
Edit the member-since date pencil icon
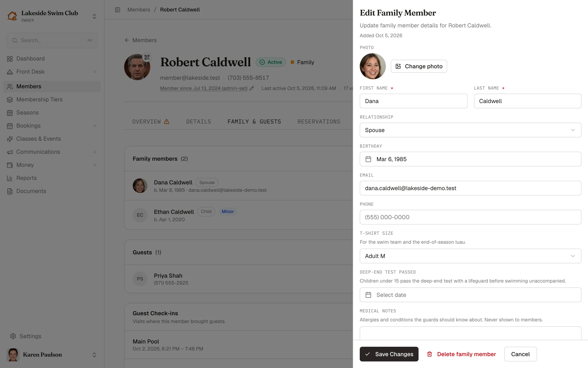(252, 88)
